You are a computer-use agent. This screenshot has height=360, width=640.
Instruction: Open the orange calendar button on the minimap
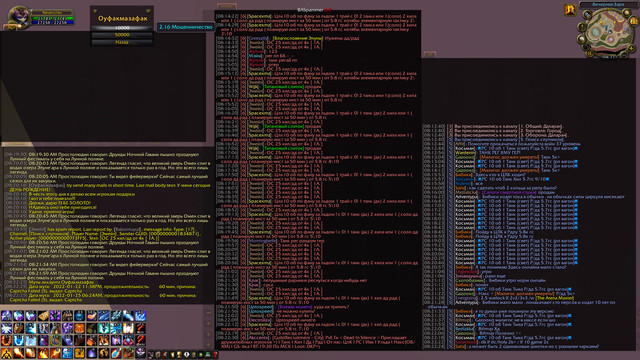coord(634,21)
